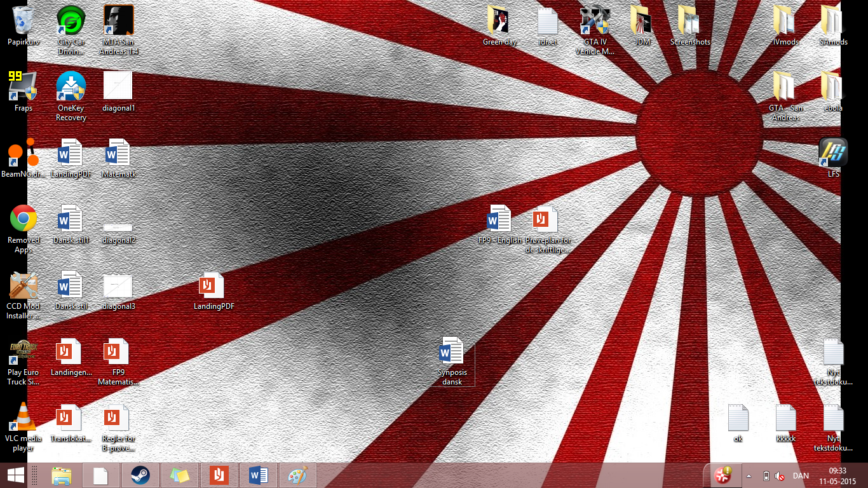The width and height of the screenshot is (868, 488).
Task: Open File Explorer from the taskbar
Action: tap(62, 475)
